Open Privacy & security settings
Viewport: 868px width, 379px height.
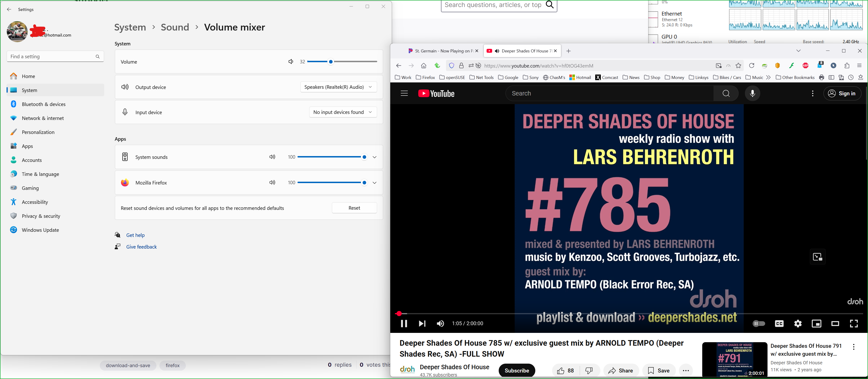(55, 216)
